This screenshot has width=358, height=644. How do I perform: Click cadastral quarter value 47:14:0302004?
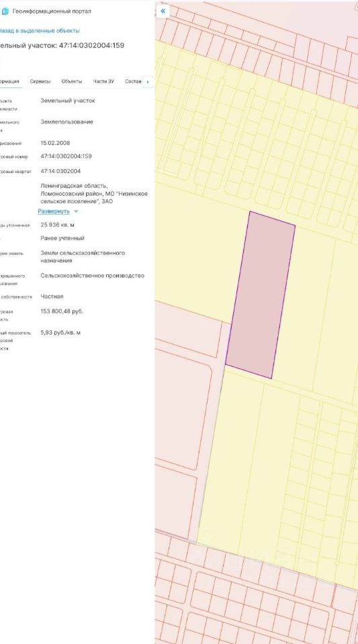point(60,171)
